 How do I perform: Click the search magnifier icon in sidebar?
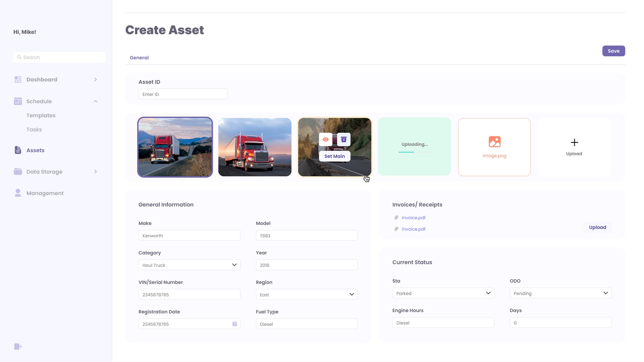19,58
